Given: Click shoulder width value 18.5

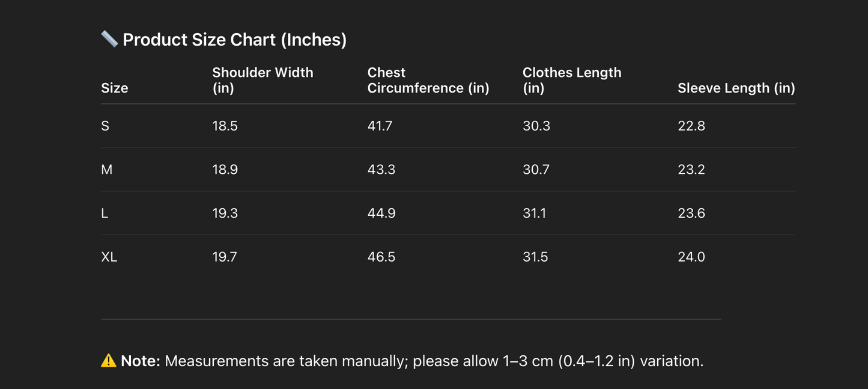Looking at the screenshot, I should coord(225,126).
